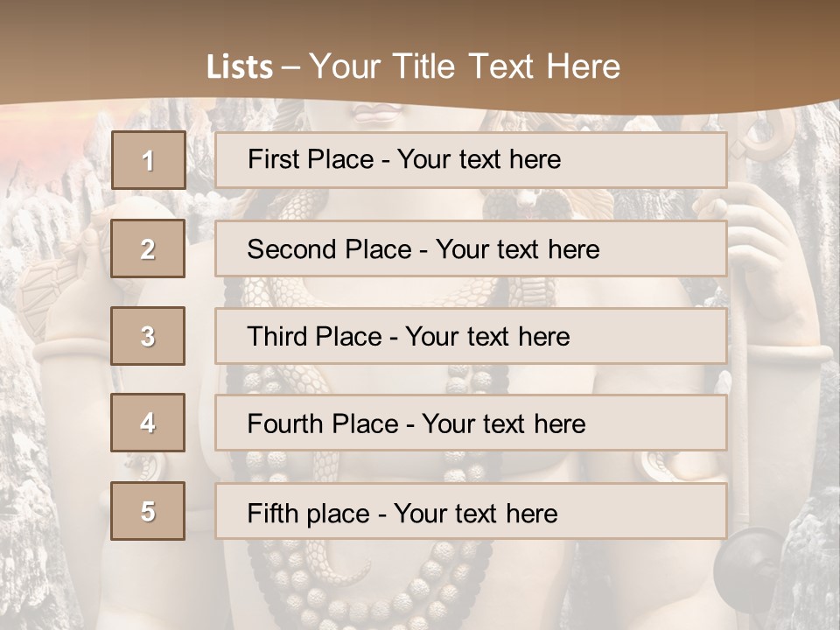Click the Fifth place text box
840x630 pixels.
click(471, 511)
